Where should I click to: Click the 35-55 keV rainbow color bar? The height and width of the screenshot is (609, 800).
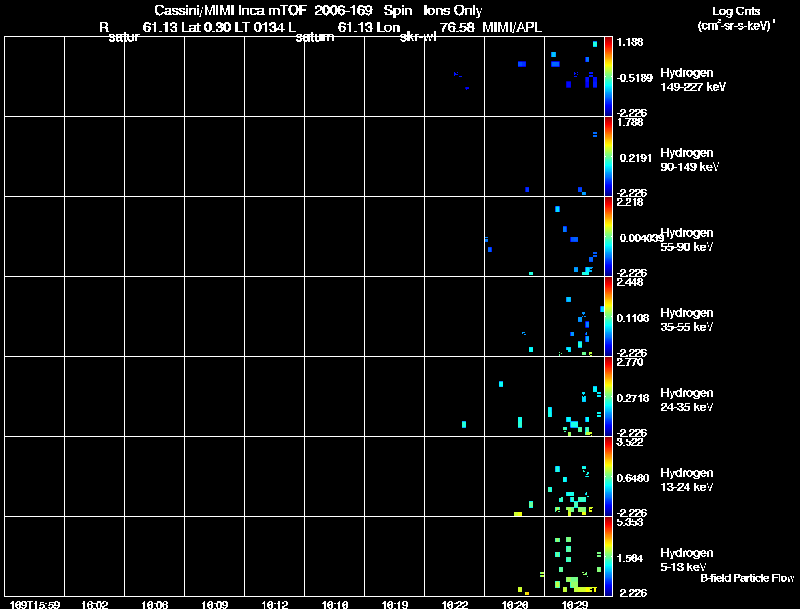click(x=608, y=316)
